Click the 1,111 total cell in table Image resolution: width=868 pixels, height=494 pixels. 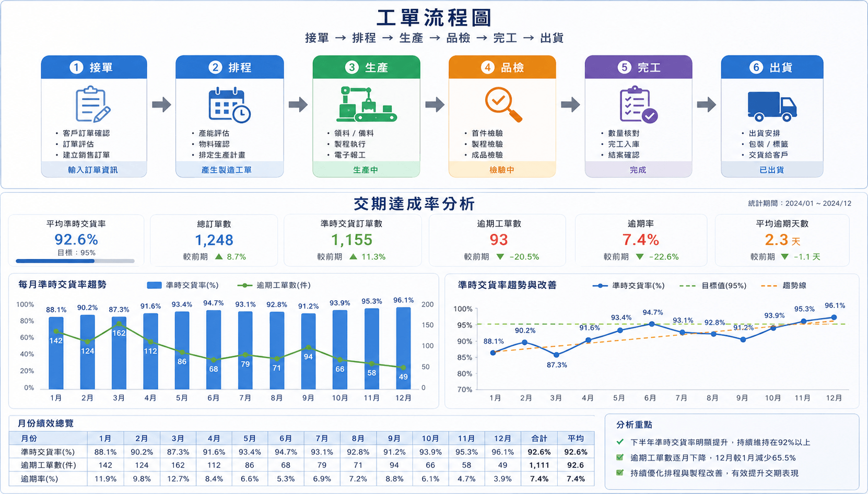point(539,465)
